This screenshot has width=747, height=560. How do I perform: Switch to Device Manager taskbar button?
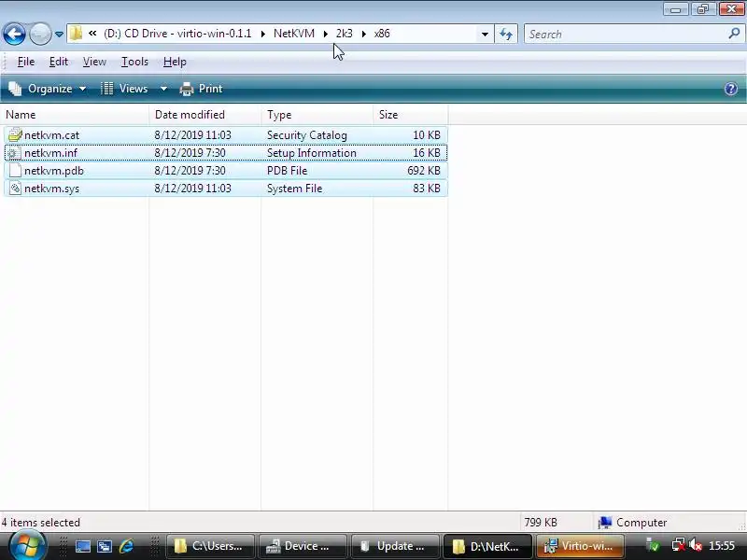tap(302, 546)
